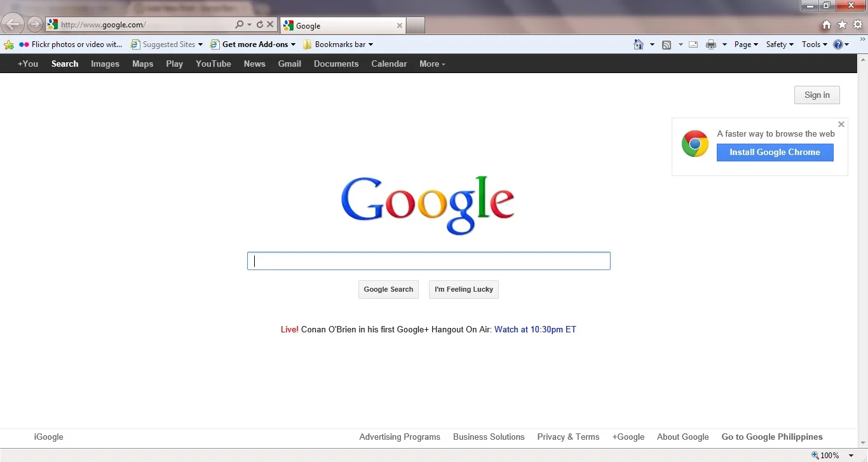Open a new blank tab
Screen dimensions: 868x462
pyautogui.click(x=415, y=25)
